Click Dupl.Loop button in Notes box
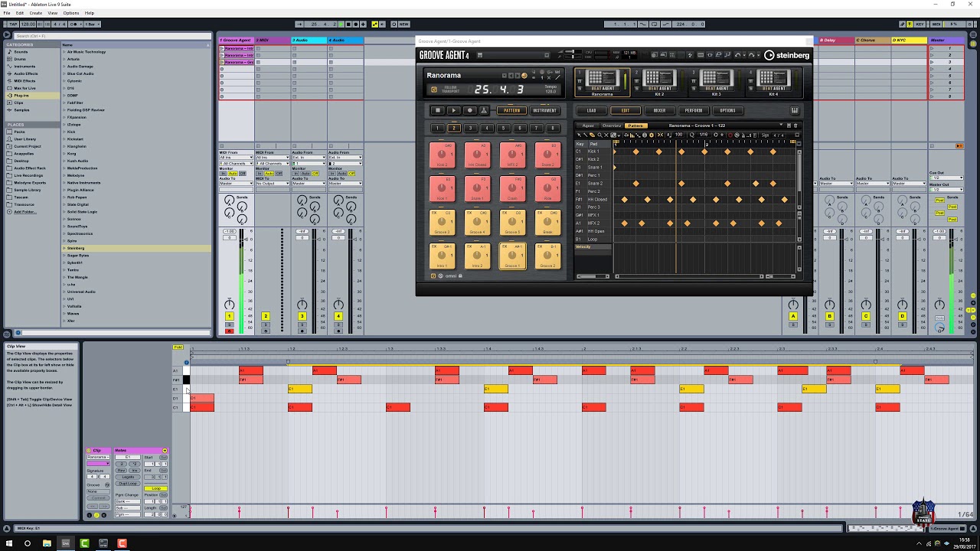The height and width of the screenshot is (551, 980). click(128, 484)
